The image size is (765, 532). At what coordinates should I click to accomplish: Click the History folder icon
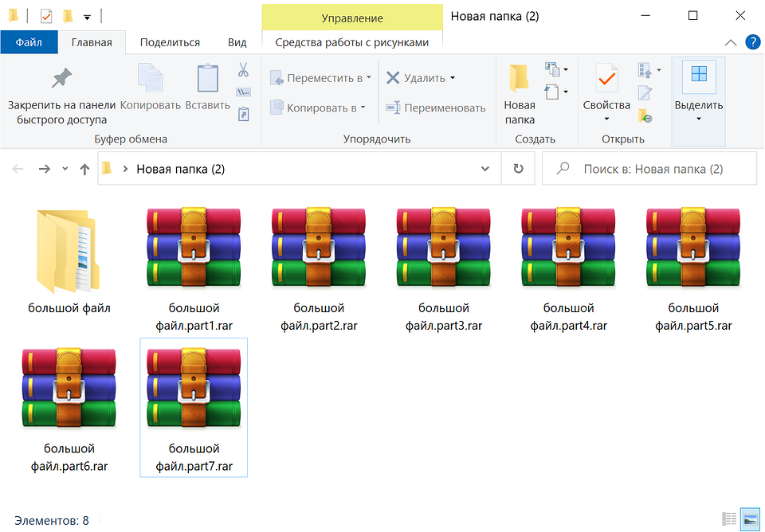coord(645,115)
